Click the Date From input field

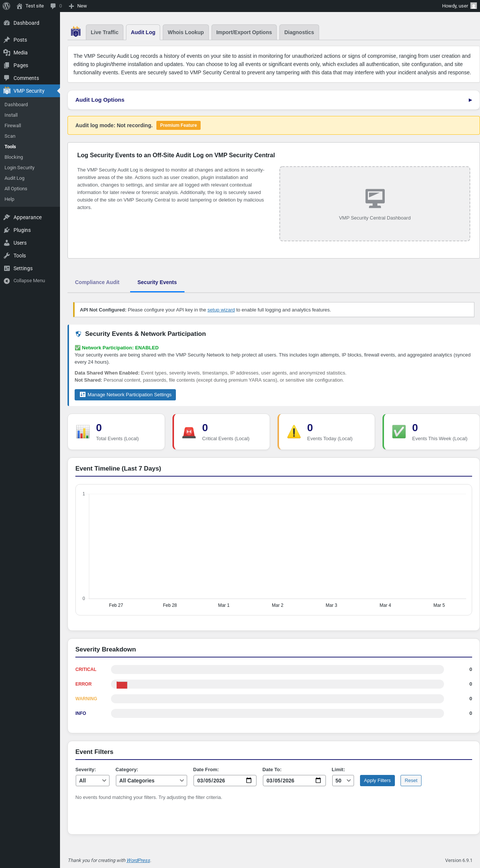[x=225, y=781]
